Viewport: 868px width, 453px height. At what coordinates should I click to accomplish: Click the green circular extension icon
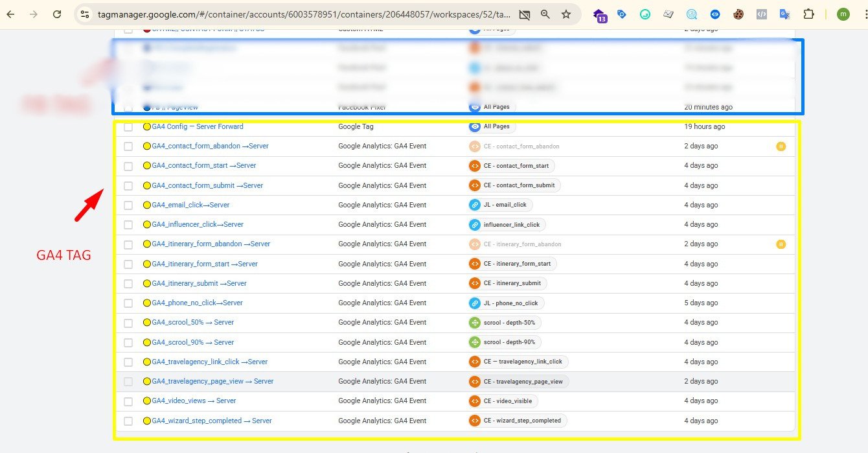click(x=645, y=14)
